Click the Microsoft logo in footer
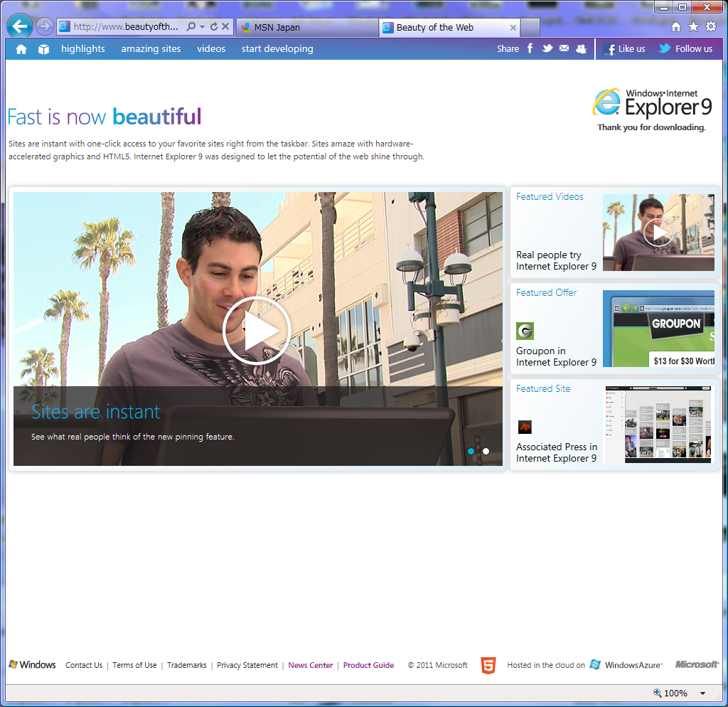 [697, 664]
